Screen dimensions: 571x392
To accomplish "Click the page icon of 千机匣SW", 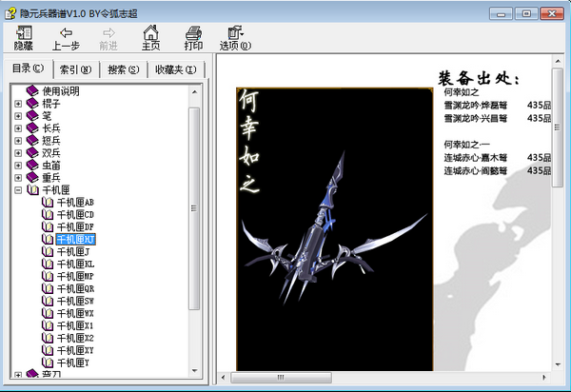I will [48, 302].
